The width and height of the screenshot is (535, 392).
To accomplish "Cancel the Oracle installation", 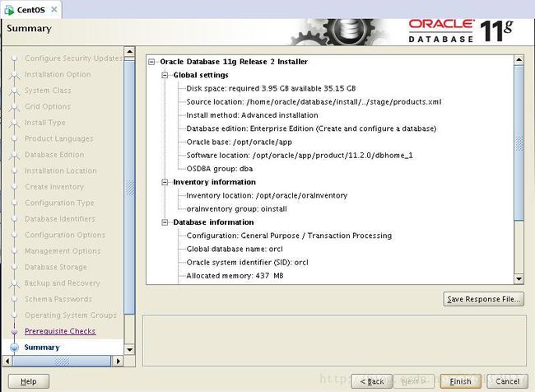I will point(507,381).
